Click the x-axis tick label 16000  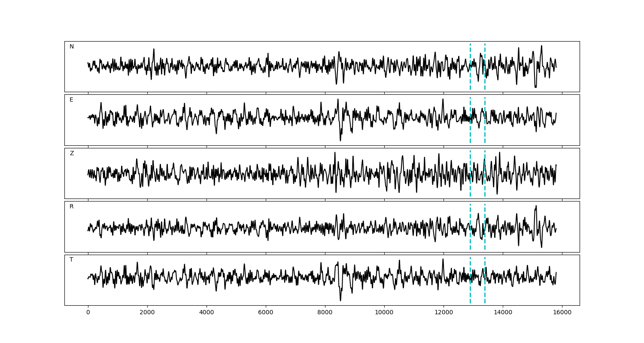pos(562,313)
